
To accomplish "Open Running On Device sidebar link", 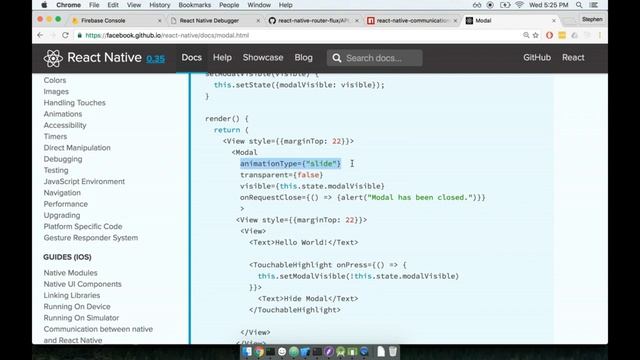I will point(77,307).
